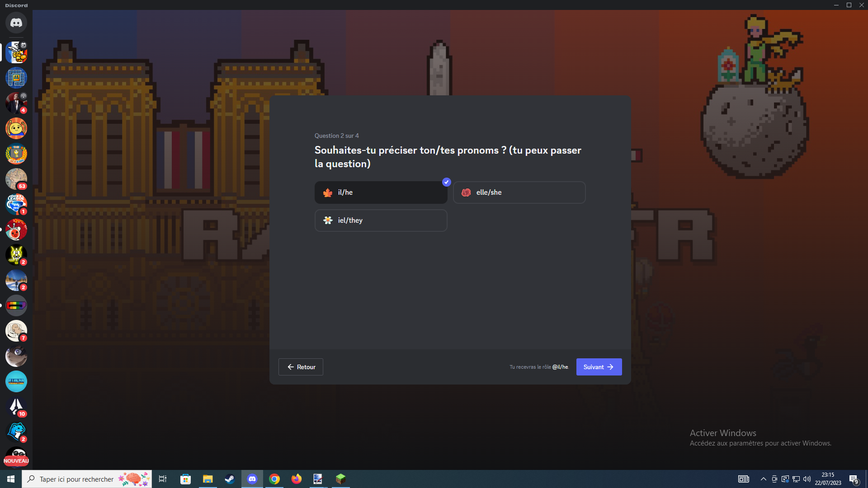868x488 pixels.
Task: Open the server icon with 10 notifications
Action: [x=16, y=407]
